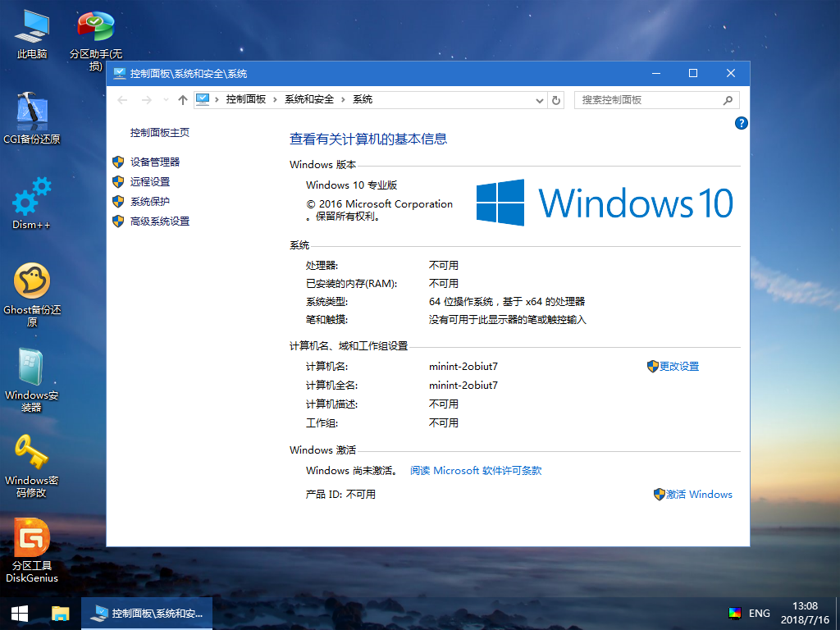Viewport: 840px width, 630px height.
Task: Select the Dism++ desktop icon
Action: coord(32,203)
